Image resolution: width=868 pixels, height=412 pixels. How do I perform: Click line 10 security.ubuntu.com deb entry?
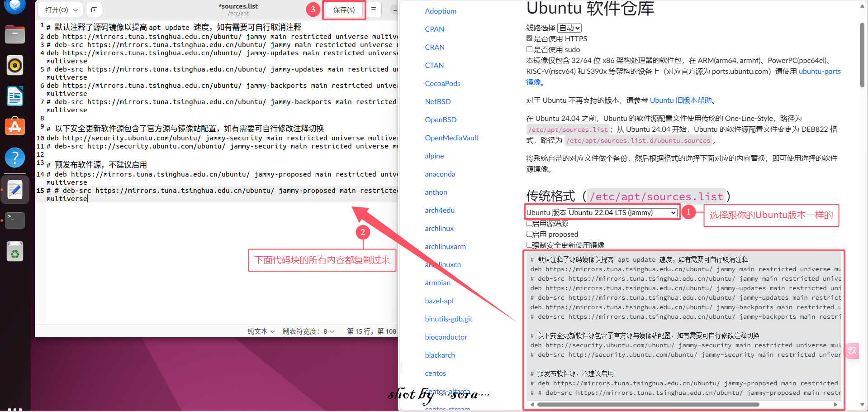point(222,138)
